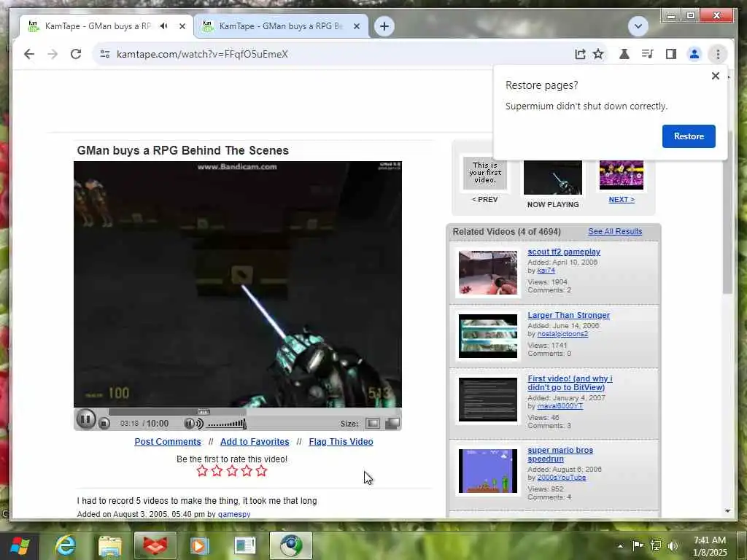Open File Explorer from taskbar
This screenshot has height=560, width=747.
110,545
